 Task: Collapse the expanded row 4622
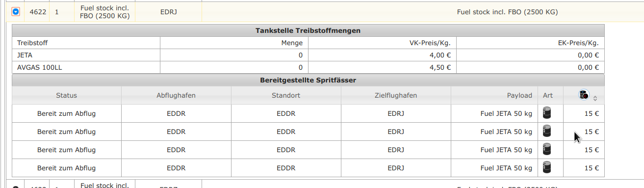tap(16, 11)
